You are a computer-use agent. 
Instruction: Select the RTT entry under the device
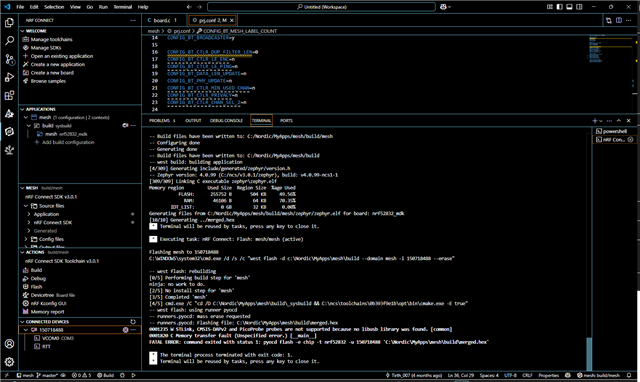(46, 346)
